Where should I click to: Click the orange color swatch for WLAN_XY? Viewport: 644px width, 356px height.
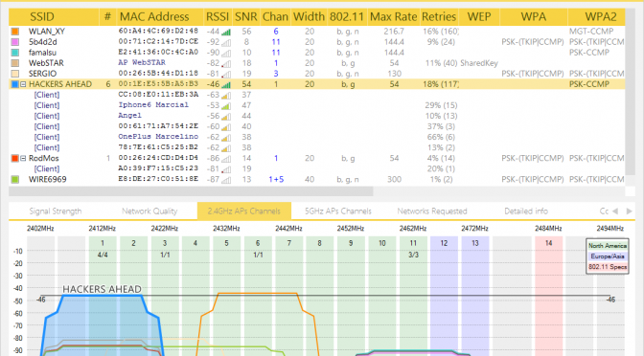15,32
